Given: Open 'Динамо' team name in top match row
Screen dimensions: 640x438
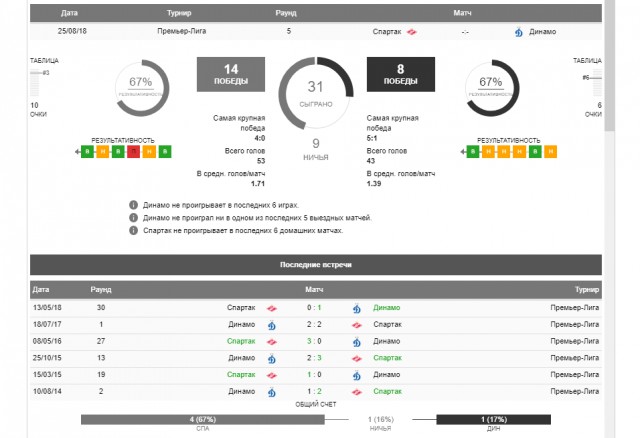Looking at the screenshot, I should pos(542,31).
